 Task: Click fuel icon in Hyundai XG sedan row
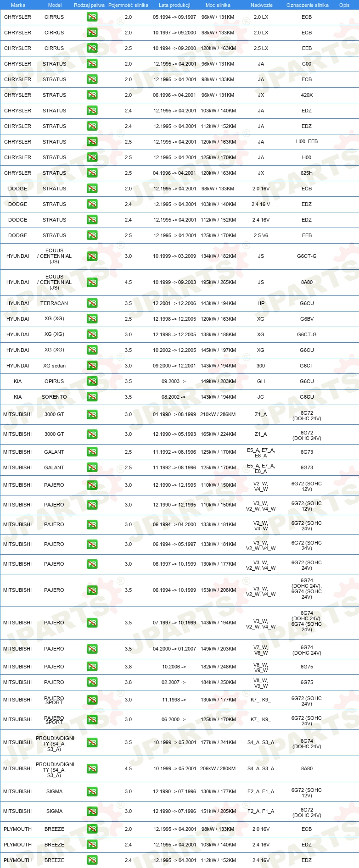pos(92,366)
